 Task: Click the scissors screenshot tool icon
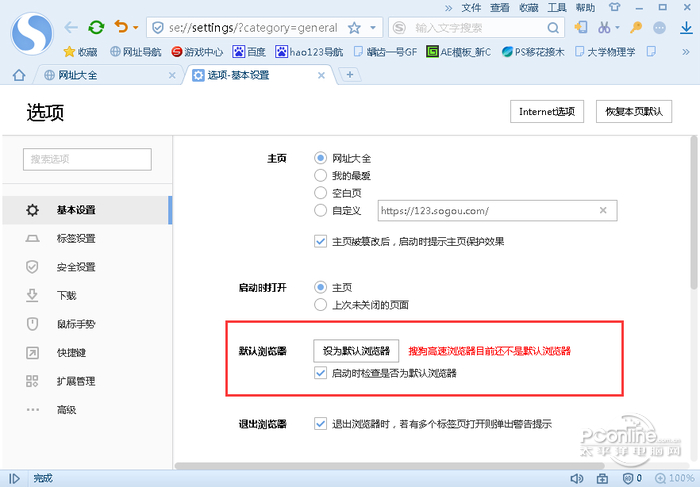click(x=604, y=28)
